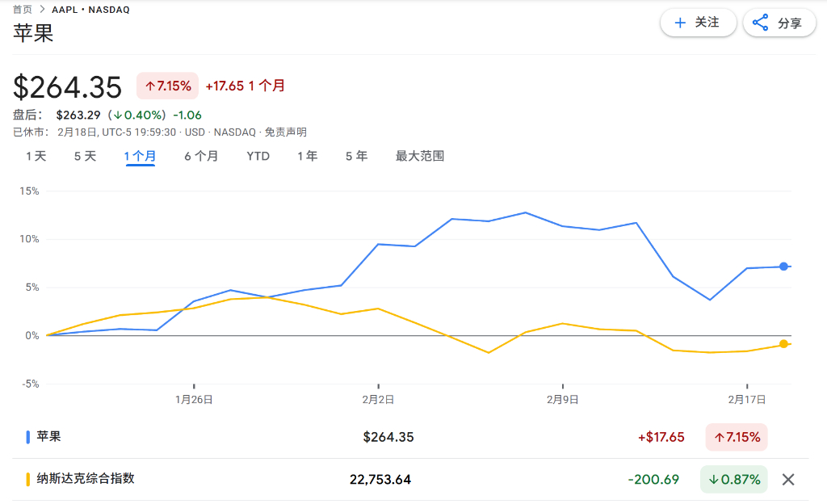Open the 最大范围 chart view

(419, 156)
